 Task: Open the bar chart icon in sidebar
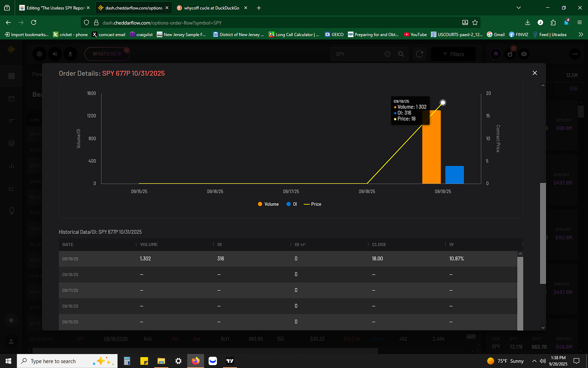coord(11,166)
